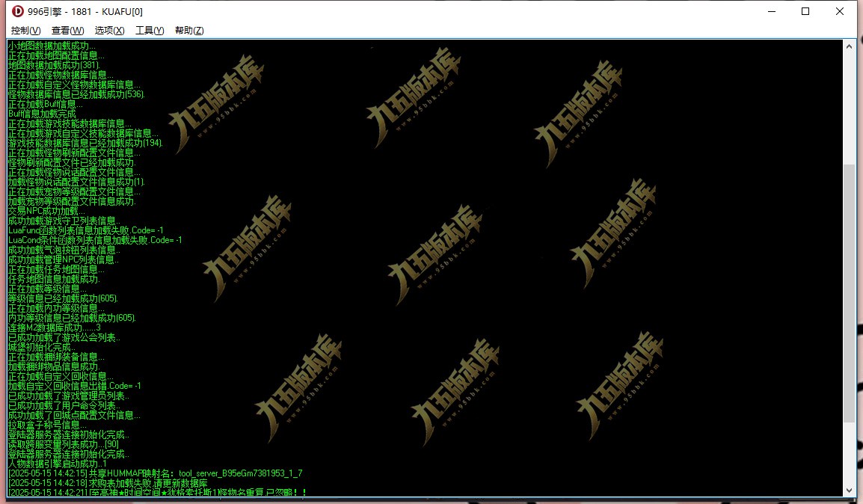Screen dimensions: 863x504
Task: Click "已成功加载了游戏公会列表.." line
Action: click(x=64, y=337)
